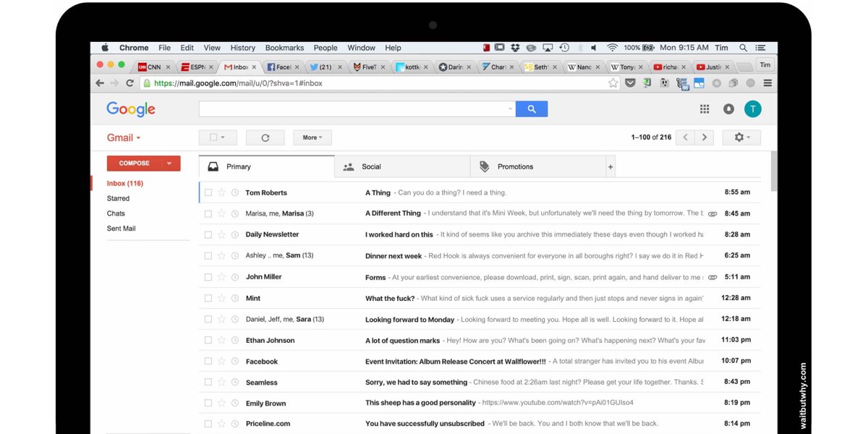Go to newer emails with previous arrow

tap(685, 137)
